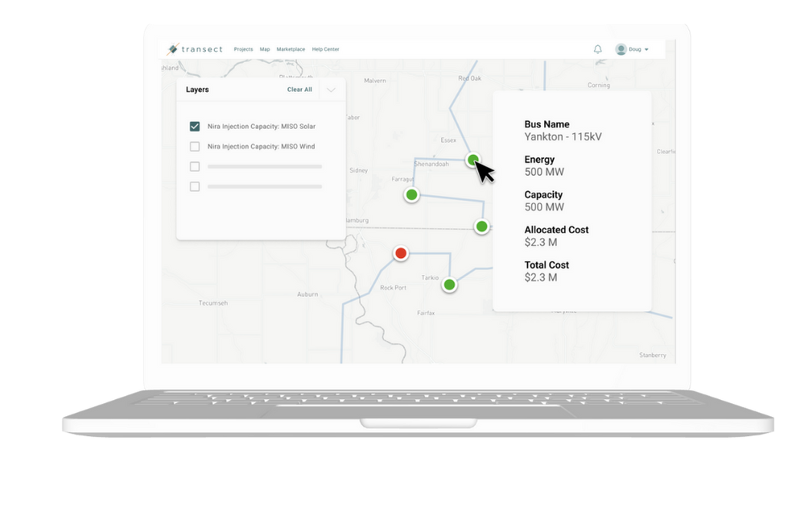Tick the unlabeled checkbox directly below MISO Wind

pos(194,167)
